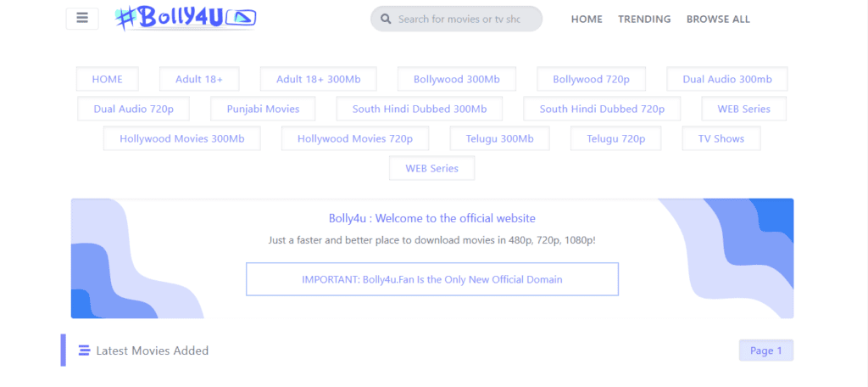Browse Bollywood 720p movies

coord(591,79)
